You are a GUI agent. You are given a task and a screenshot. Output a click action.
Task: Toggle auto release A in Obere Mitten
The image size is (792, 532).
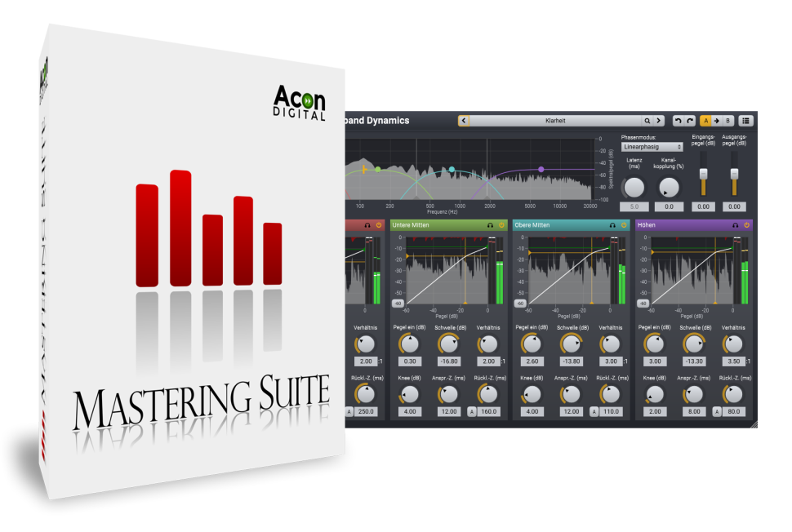pyautogui.click(x=594, y=412)
